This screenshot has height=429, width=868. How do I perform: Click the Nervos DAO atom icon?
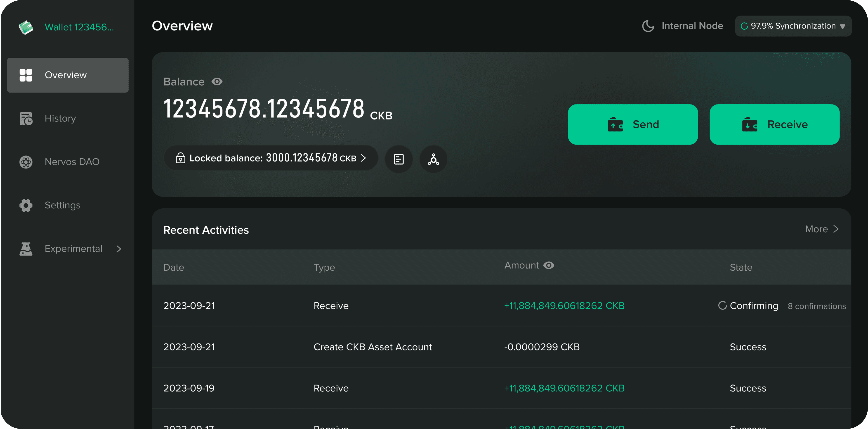pyautogui.click(x=26, y=162)
